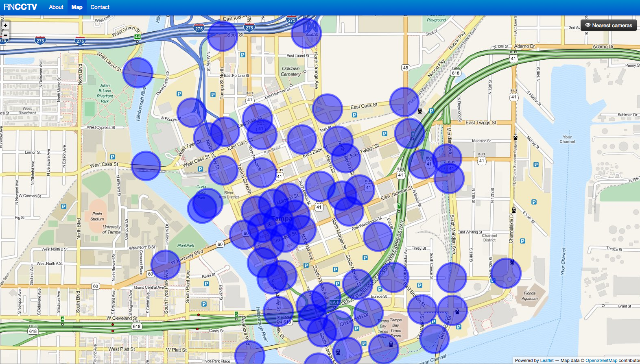The image size is (640, 364).
Task: Open the Contact page
Action: [x=100, y=7]
